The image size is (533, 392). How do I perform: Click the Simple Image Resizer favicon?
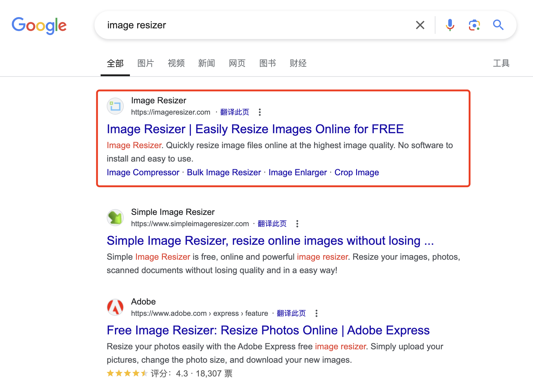click(115, 218)
